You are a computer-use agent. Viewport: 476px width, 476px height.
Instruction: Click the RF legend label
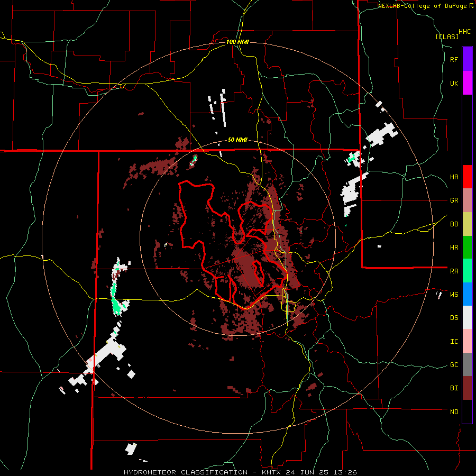pos(454,59)
